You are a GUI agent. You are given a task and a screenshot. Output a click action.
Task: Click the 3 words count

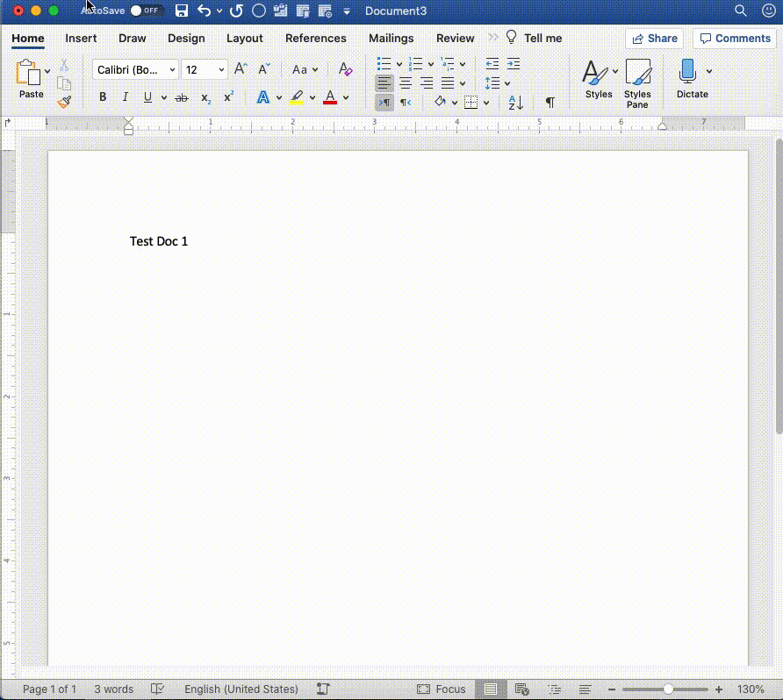point(114,689)
